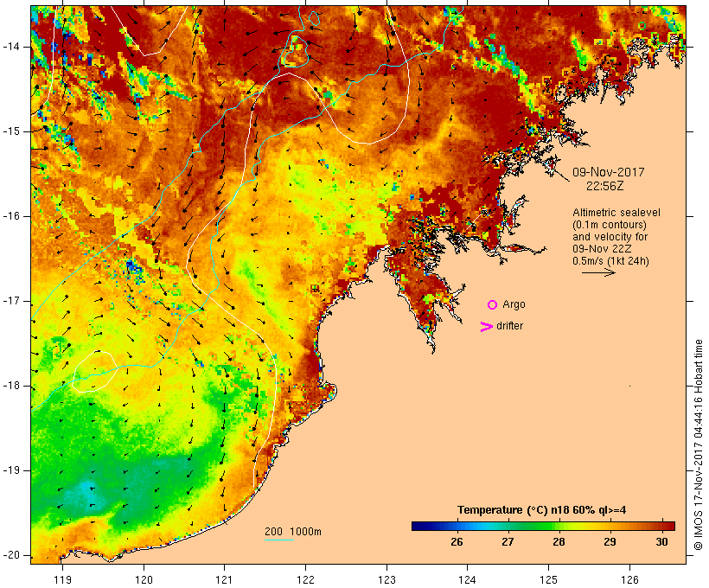The width and height of the screenshot is (709, 588).
Task: Click the green section of colorbar near 27
Action: tap(520, 526)
